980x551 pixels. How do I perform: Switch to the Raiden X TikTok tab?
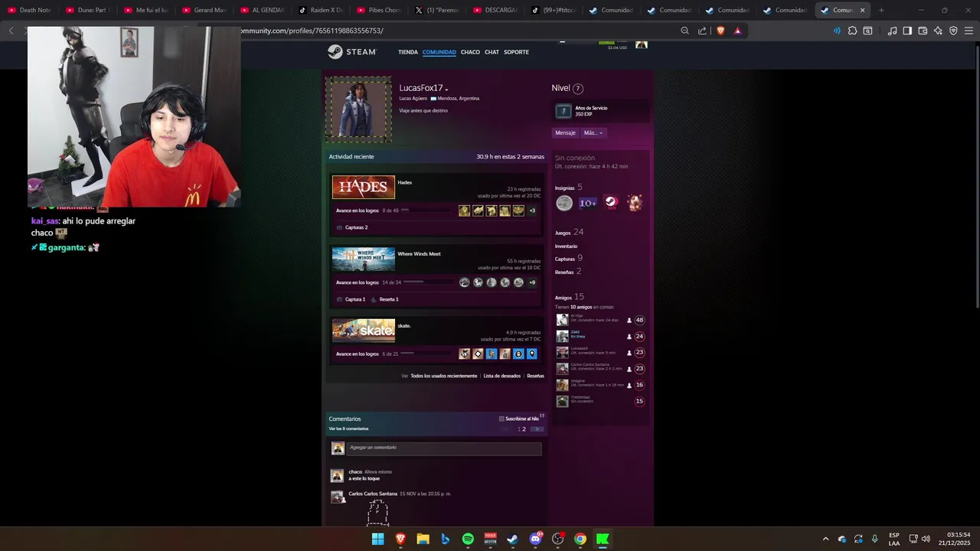(x=320, y=10)
